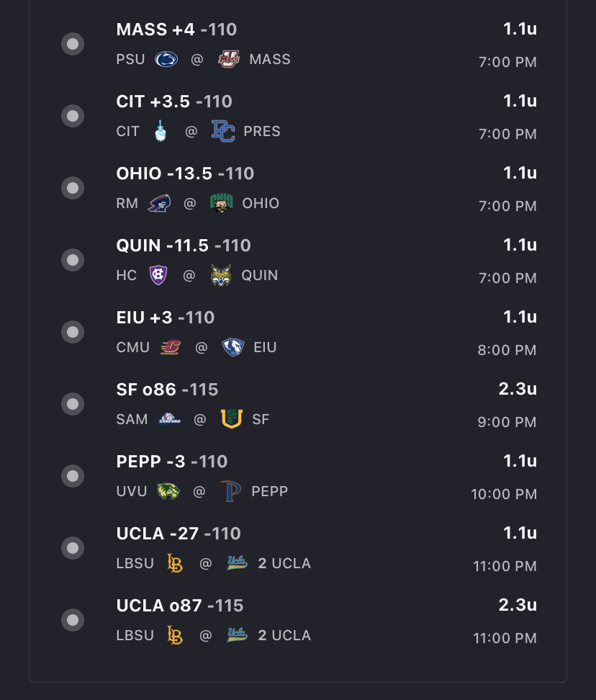Open the PEPP -3 -110 pick
596x700 pixels.
click(x=172, y=462)
